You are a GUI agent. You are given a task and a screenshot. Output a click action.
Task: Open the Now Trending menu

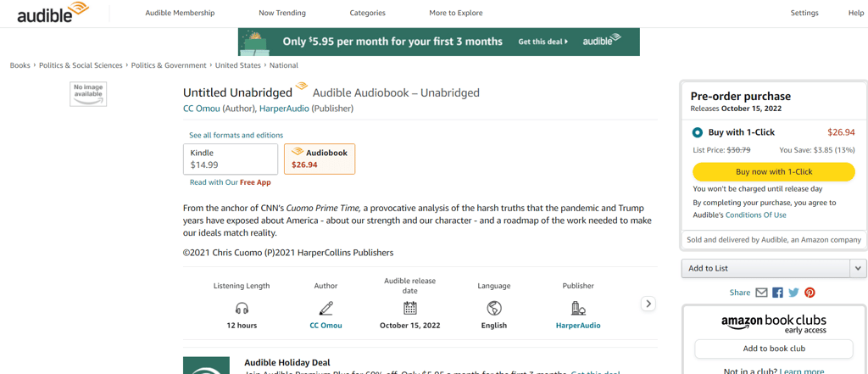tap(282, 13)
